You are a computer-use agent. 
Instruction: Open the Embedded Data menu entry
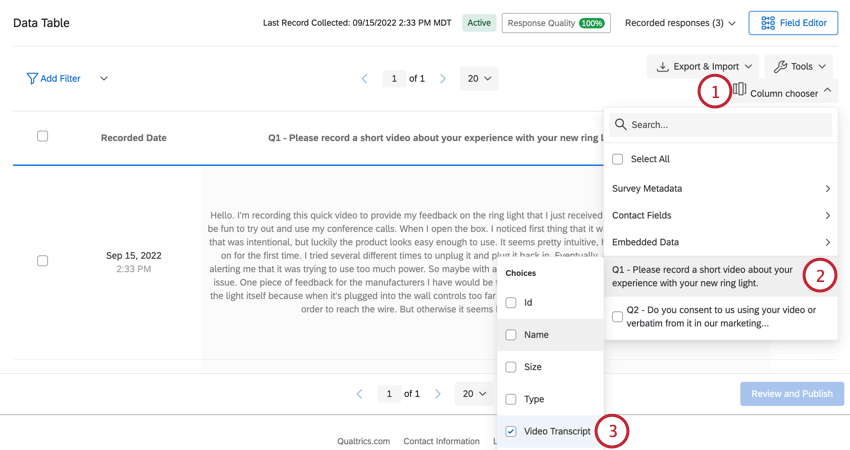pyautogui.click(x=721, y=242)
